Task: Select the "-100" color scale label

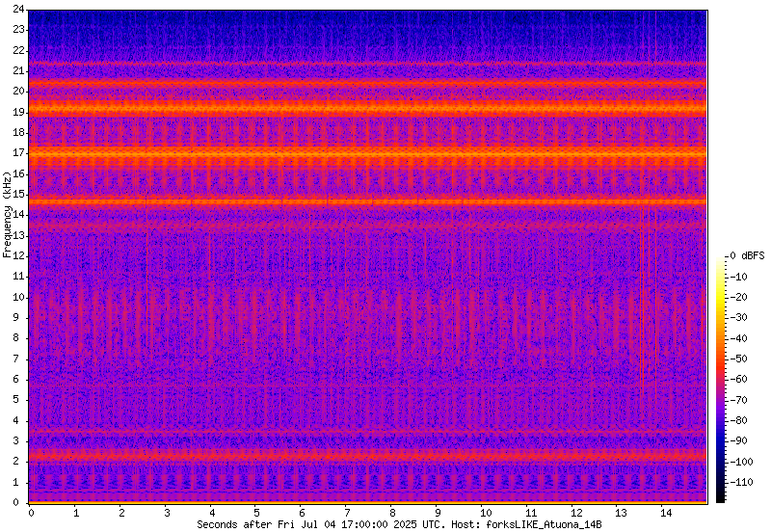Action: tap(740, 462)
